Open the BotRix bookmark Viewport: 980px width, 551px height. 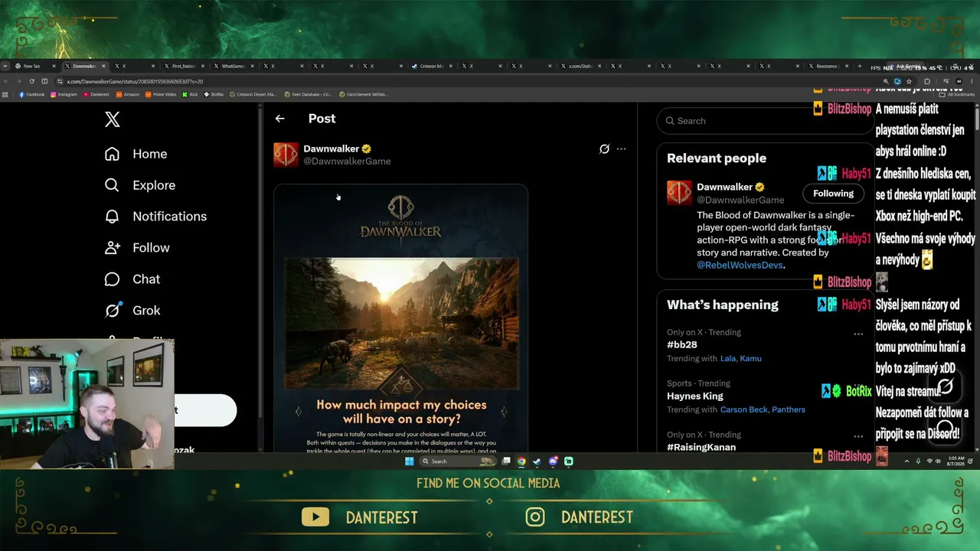[214, 95]
